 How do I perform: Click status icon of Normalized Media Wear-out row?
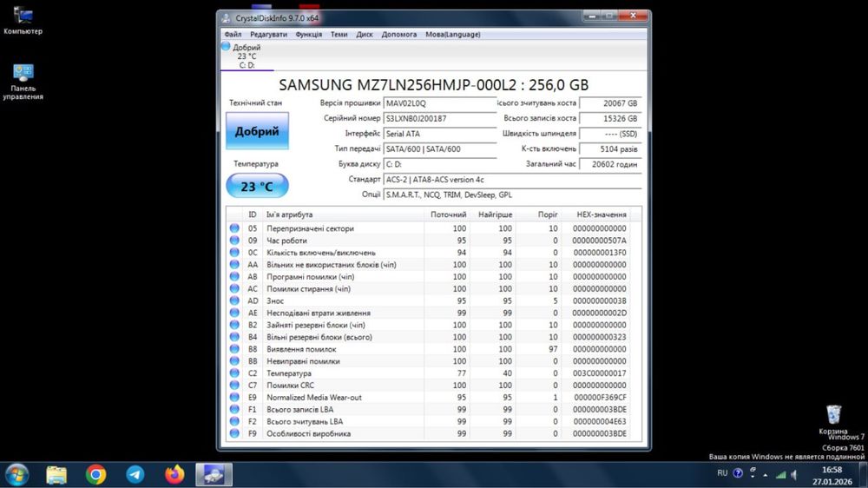(234, 397)
